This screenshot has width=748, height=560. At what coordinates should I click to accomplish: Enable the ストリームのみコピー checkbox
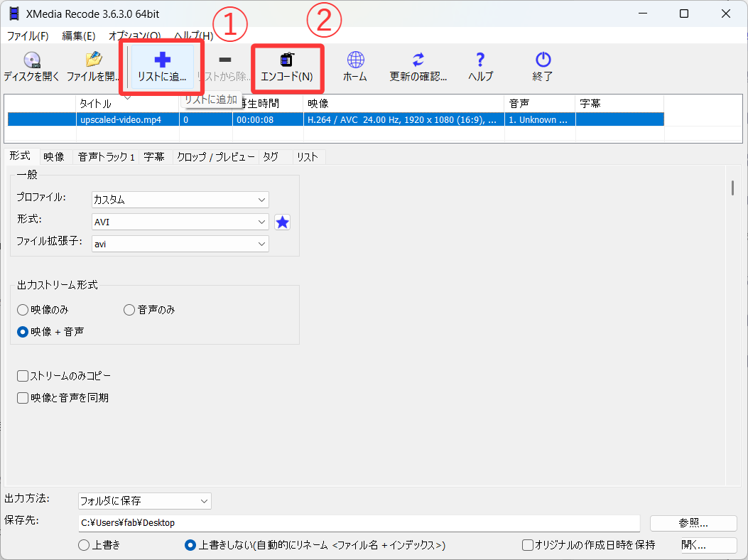point(23,376)
